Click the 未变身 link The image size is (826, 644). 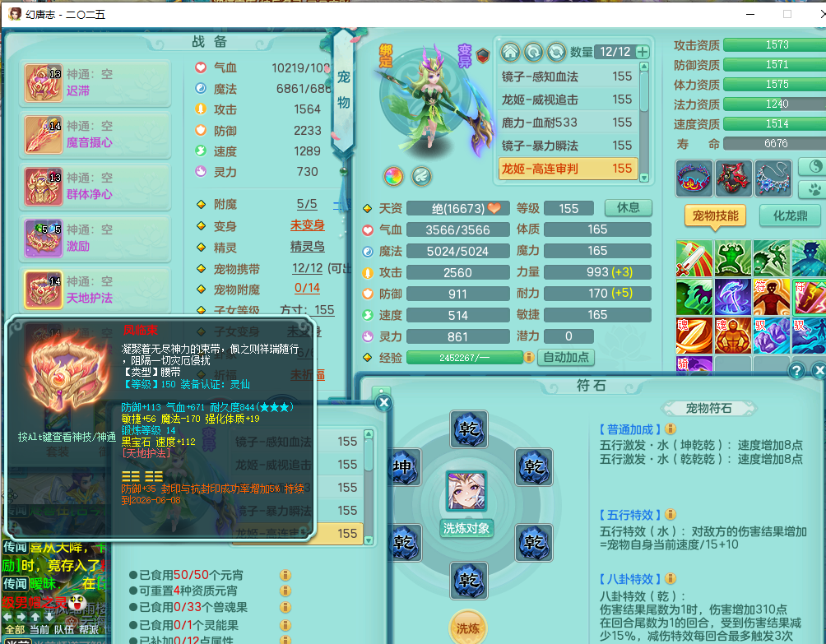307,225
